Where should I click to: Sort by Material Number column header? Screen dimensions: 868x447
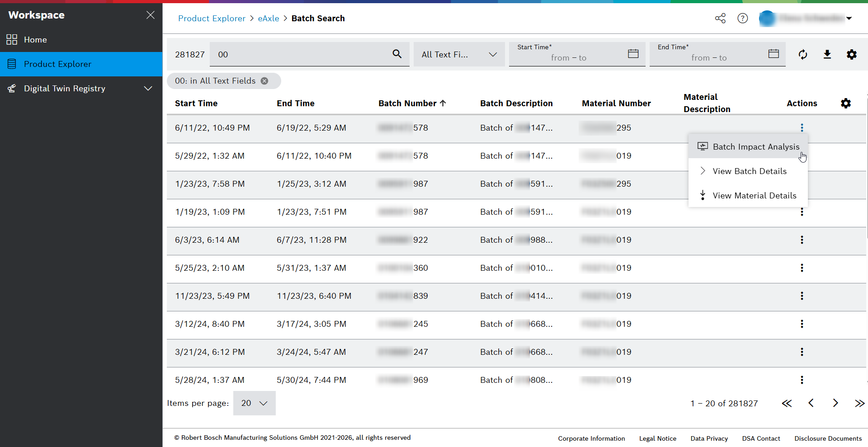[616, 104]
